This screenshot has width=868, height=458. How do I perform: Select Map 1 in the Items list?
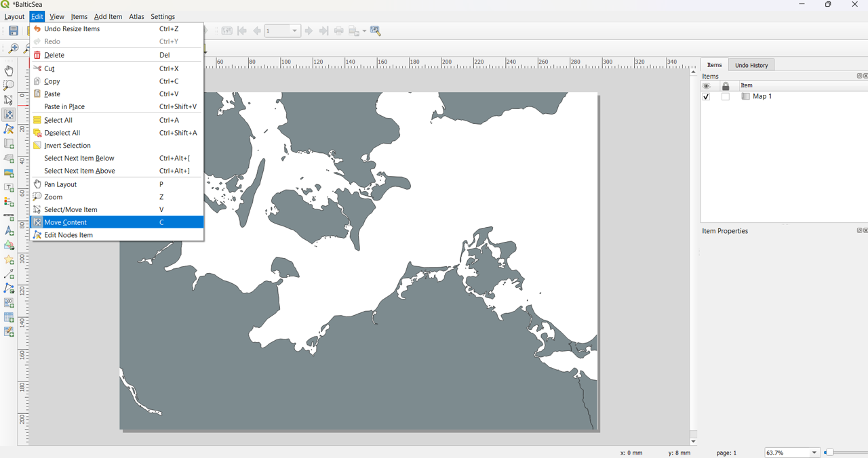click(x=762, y=97)
